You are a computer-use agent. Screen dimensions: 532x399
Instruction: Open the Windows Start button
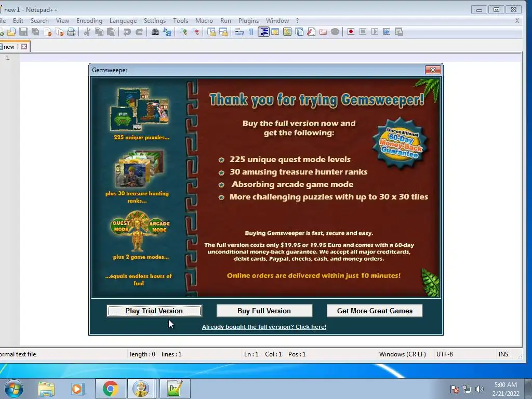[x=14, y=389]
